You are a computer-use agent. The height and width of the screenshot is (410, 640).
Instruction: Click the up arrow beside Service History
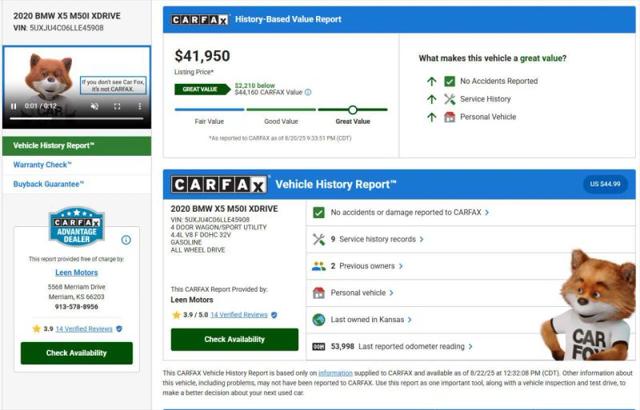pyautogui.click(x=431, y=99)
